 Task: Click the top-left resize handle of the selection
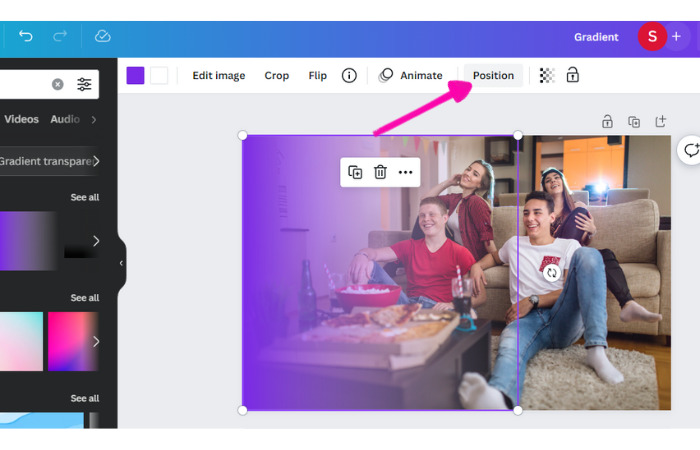pos(242,135)
